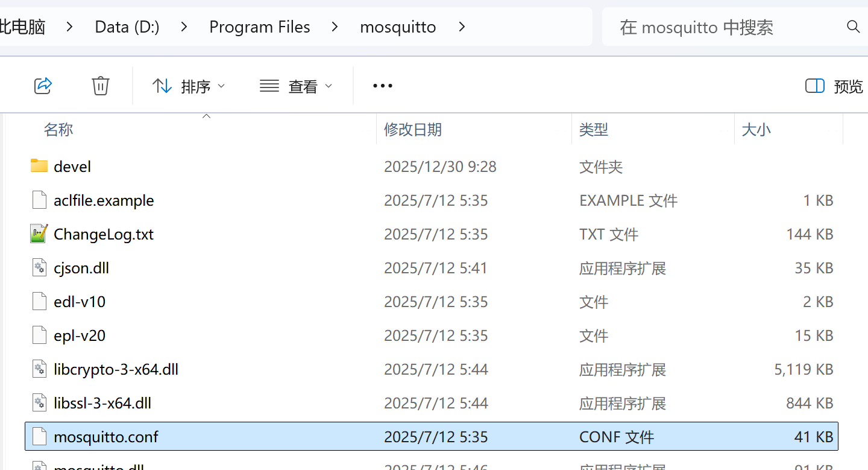The image size is (868, 470).
Task: Sort by the Name (名称) column header
Action: [58, 129]
